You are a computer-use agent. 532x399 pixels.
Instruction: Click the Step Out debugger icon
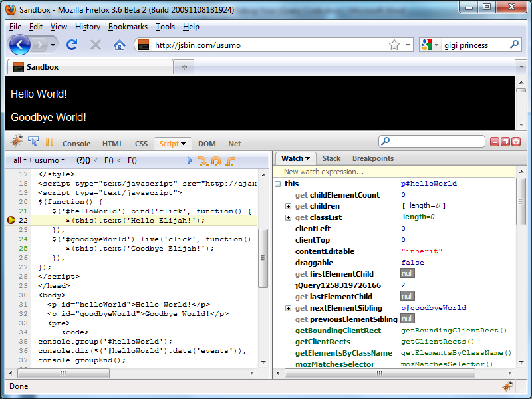(230, 160)
